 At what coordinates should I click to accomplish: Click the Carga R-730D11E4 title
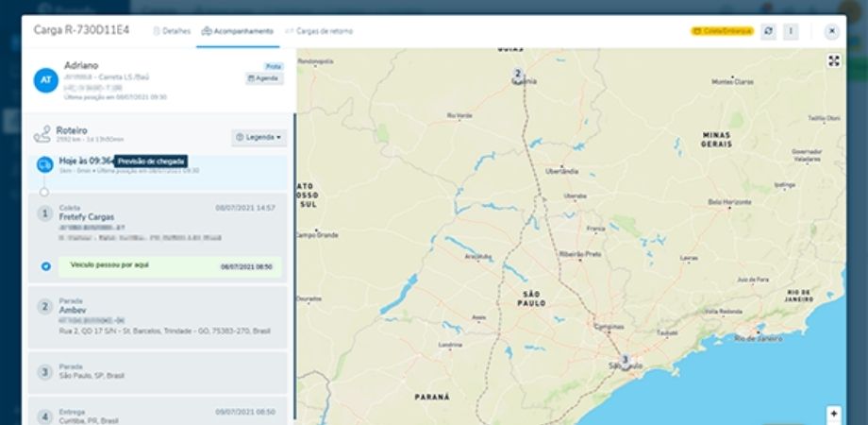tap(81, 30)
